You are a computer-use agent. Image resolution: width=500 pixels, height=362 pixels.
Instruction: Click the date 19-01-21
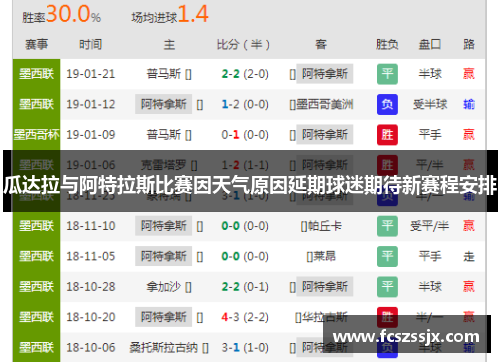90,74
